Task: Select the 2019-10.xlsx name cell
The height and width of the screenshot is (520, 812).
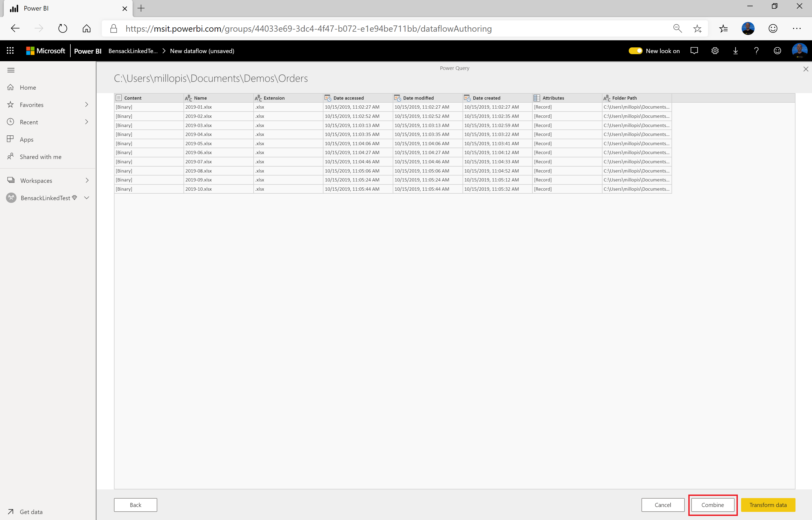Action: coord(219,189)
